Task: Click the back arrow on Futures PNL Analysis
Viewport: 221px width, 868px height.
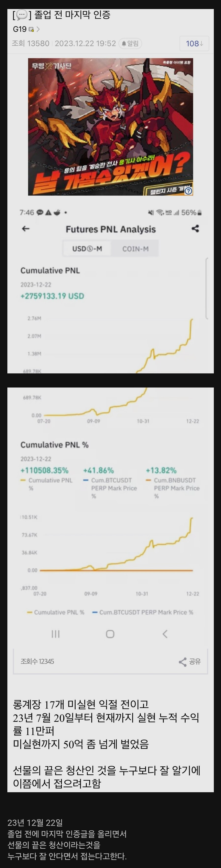Action: pos(27,229)
